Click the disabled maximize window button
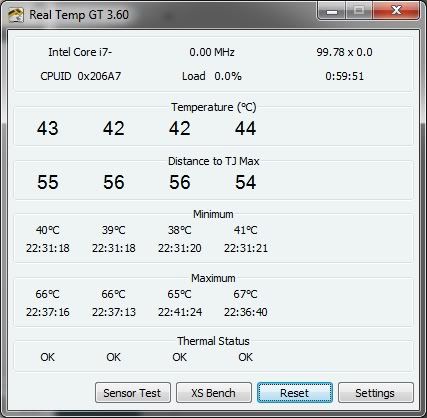This screenshot has width=427, height=418. 359,11
